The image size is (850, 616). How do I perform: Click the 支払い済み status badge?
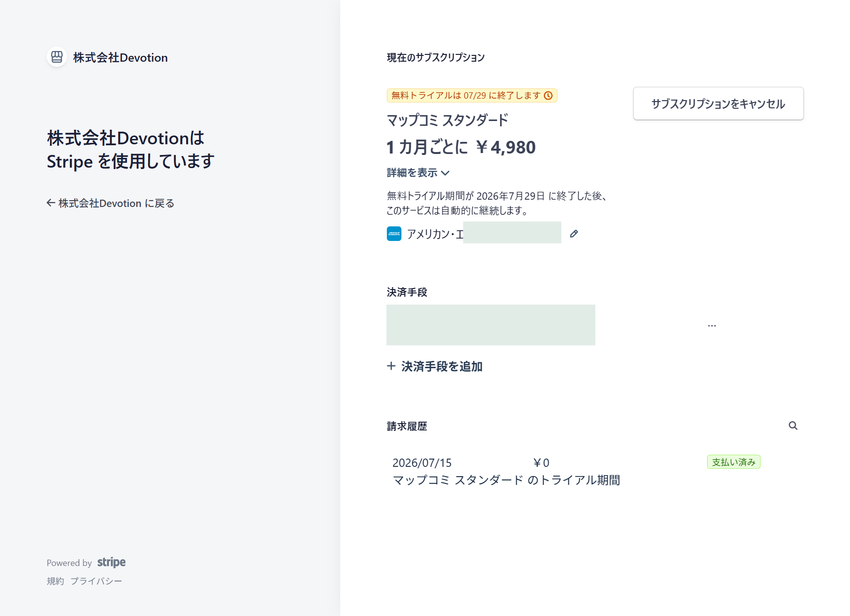click(734, 462)
